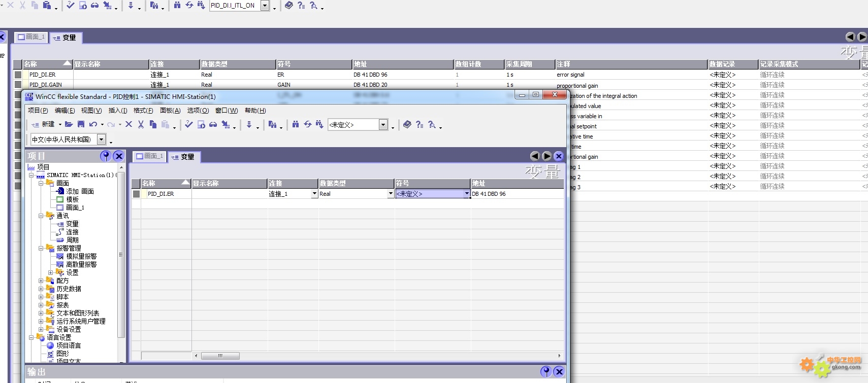Click the save floppy disk icon
The image size is (868, 383).
81,124
